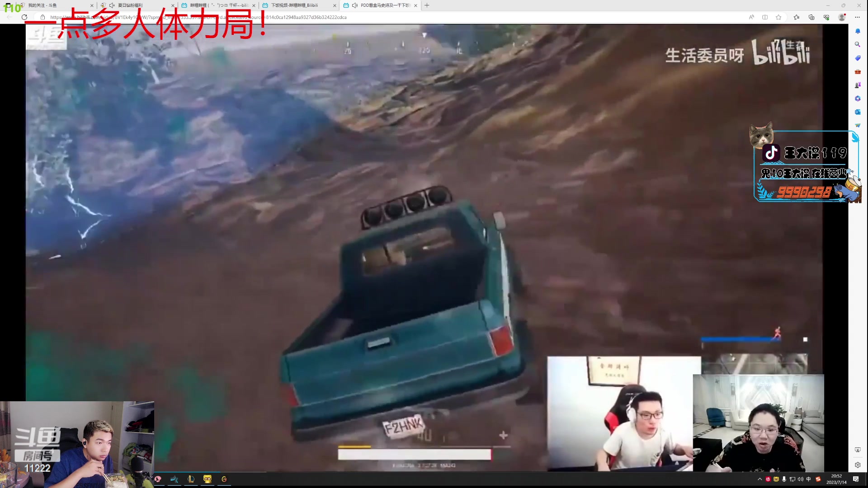This screenshot has height=488, width=868.
Task: Open Browser essentials heart icon
Action: tap(826, 17)
